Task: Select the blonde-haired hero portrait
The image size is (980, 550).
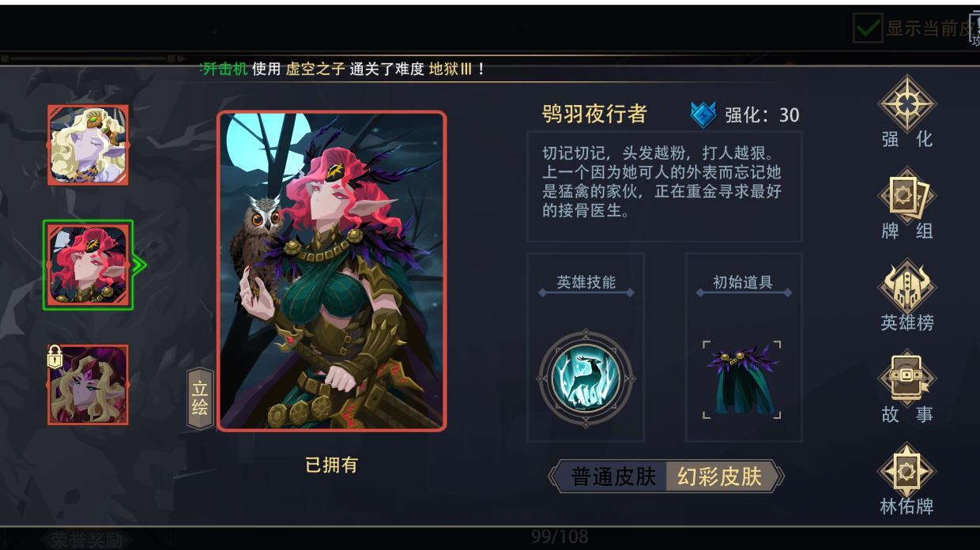Action: [88, 145]
